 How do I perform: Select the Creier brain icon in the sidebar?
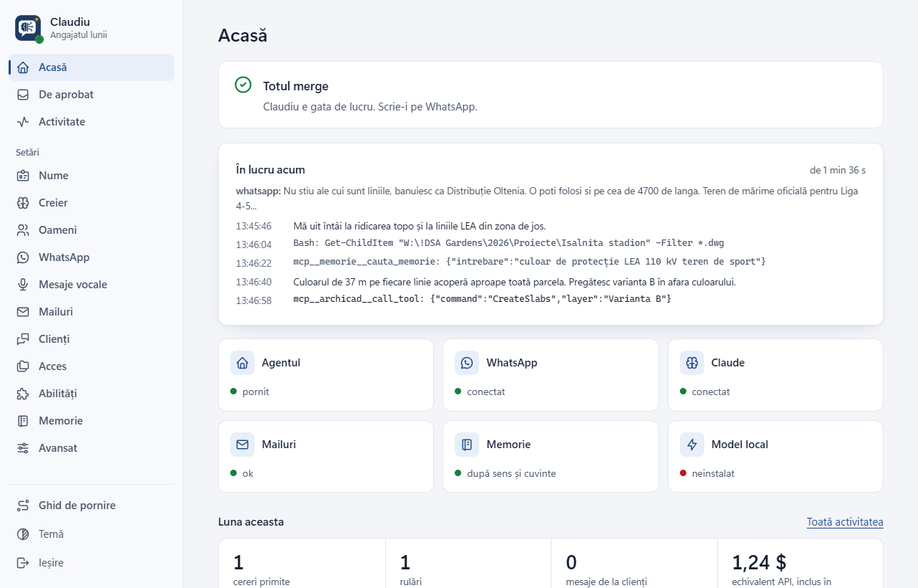click(23, 203)
